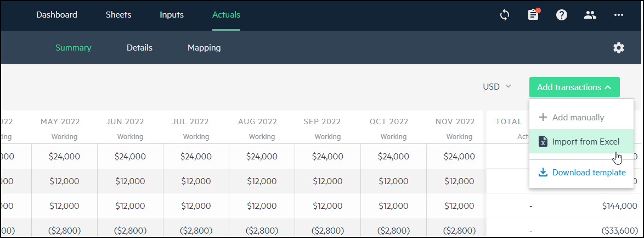Click the plus icon beside Add manually
The image size is (644, 238).
[543, 118]
